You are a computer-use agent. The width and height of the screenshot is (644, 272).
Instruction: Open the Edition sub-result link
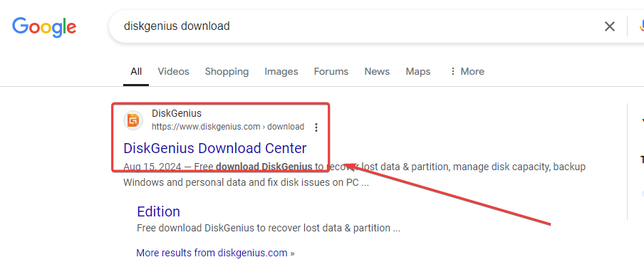pyautogui.click(x=158, y=211)
